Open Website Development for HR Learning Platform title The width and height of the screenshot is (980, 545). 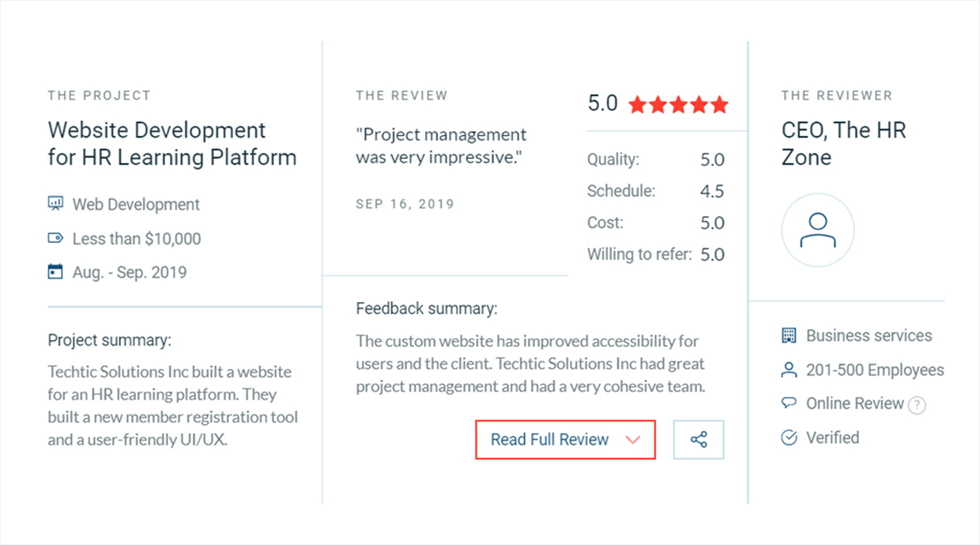(x=171, y=143)
